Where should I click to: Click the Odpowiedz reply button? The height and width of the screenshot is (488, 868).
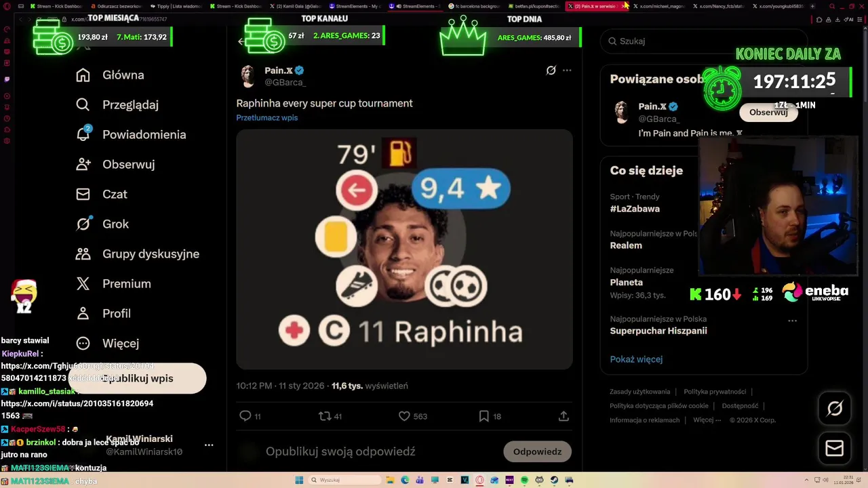(x=537, y=451)
